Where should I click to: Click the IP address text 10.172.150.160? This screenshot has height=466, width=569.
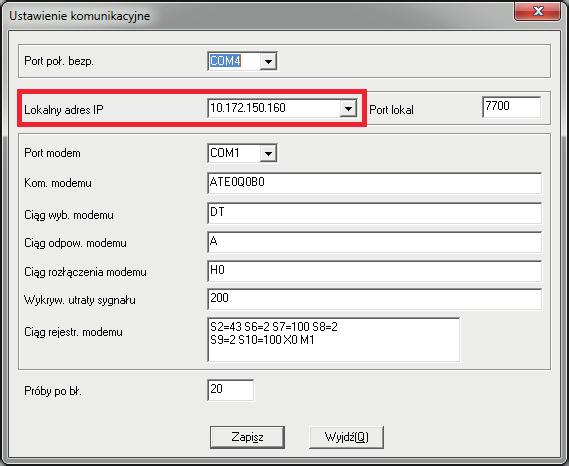click(248, 108)
